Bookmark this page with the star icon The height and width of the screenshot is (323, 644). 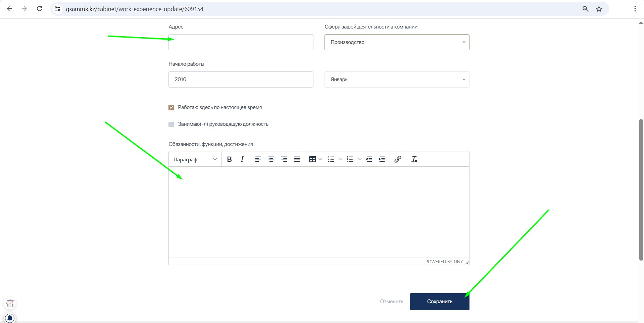click(x=599, y=9)
